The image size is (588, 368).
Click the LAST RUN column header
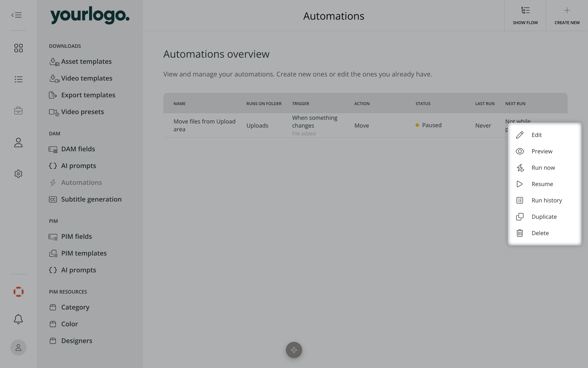coord(485,103)
